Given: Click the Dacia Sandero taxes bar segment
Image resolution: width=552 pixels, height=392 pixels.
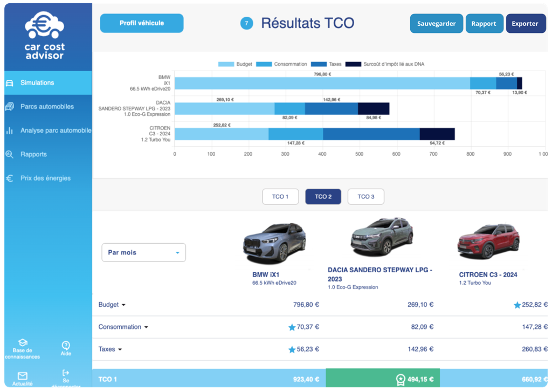Looking at the screenshot, I should pyautogui.click(x=332, y=108).
